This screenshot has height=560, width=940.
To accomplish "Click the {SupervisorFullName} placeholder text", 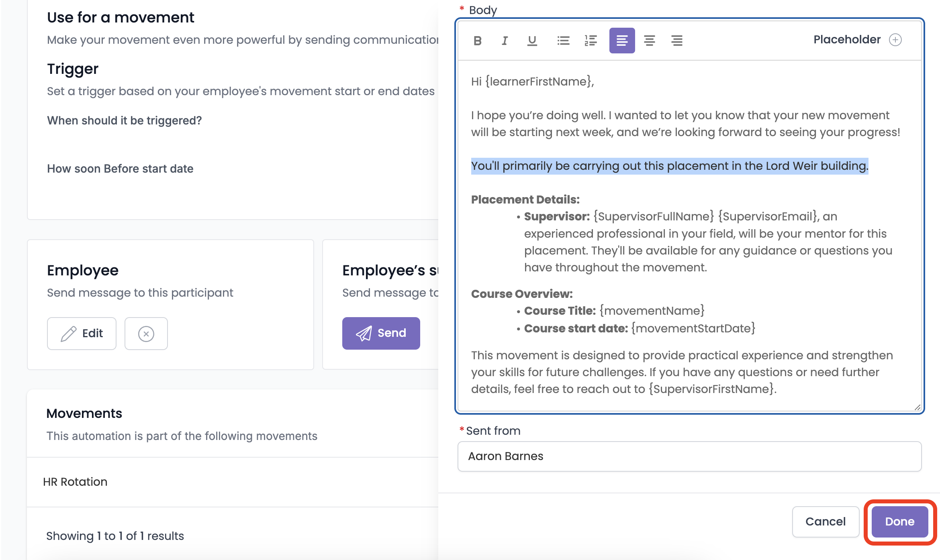I will [654, 216].
